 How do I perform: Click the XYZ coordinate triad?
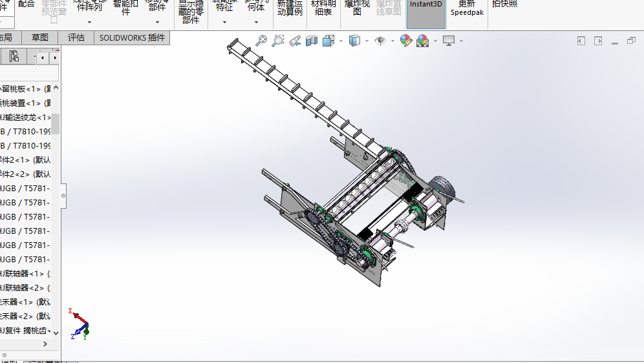coord(79,324)
